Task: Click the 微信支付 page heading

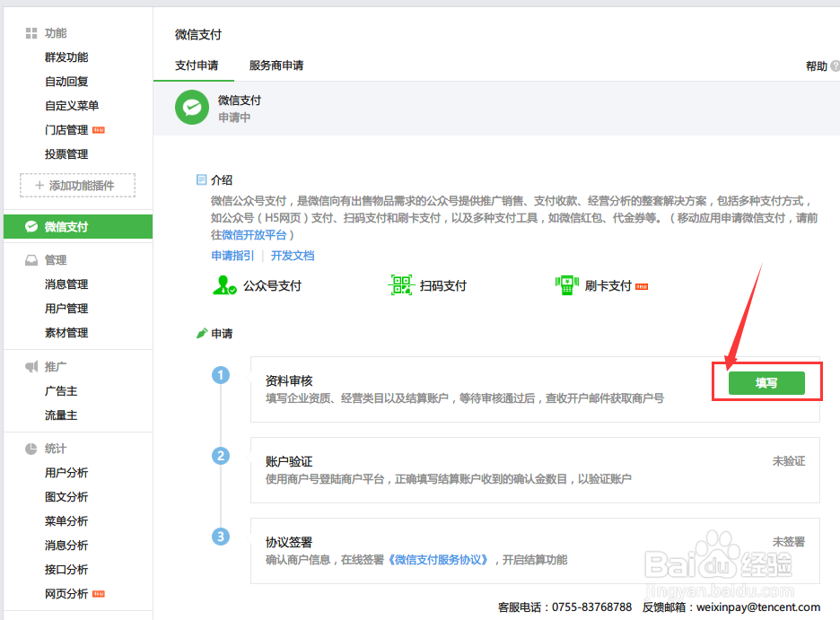Action: tap(198, 35)
